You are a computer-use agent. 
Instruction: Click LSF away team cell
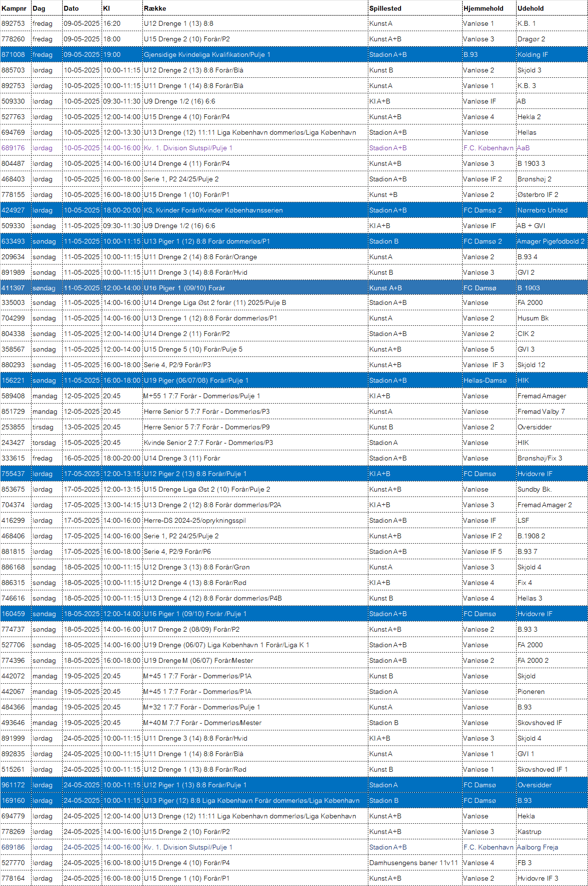point(523,520)
